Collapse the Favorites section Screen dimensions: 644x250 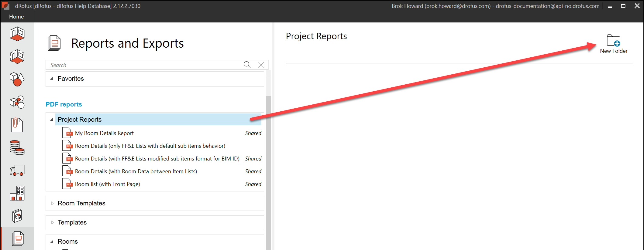tap(52, 79)
